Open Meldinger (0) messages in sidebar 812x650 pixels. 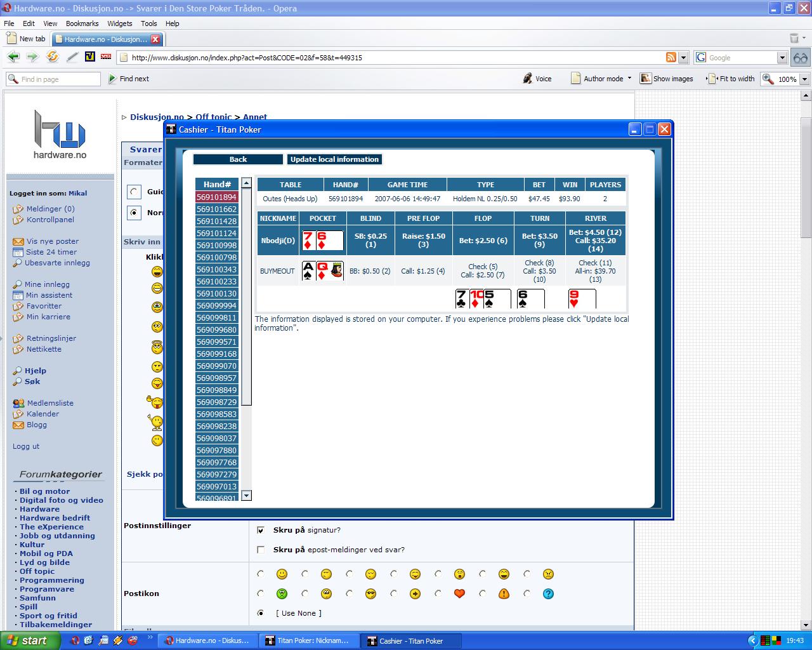click(50, 209)
